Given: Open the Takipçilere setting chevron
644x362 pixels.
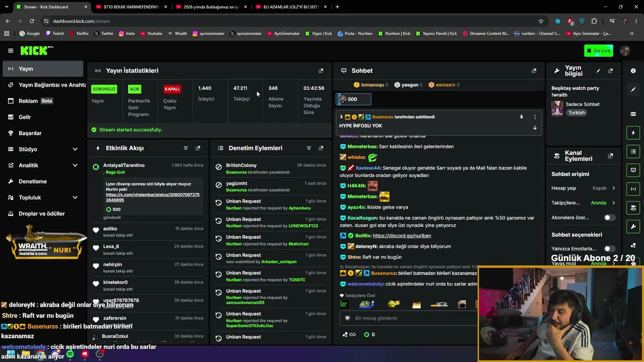Looking at the screenshot, I should click(613, 203).
